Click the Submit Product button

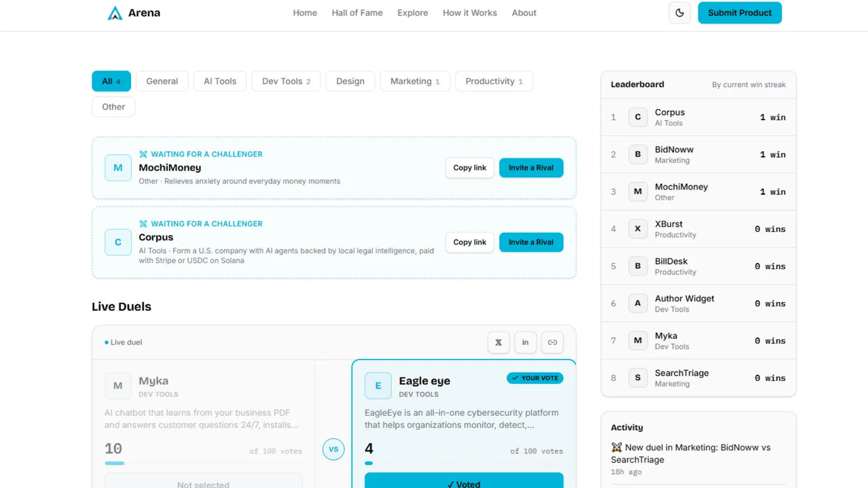pos(739,13)
